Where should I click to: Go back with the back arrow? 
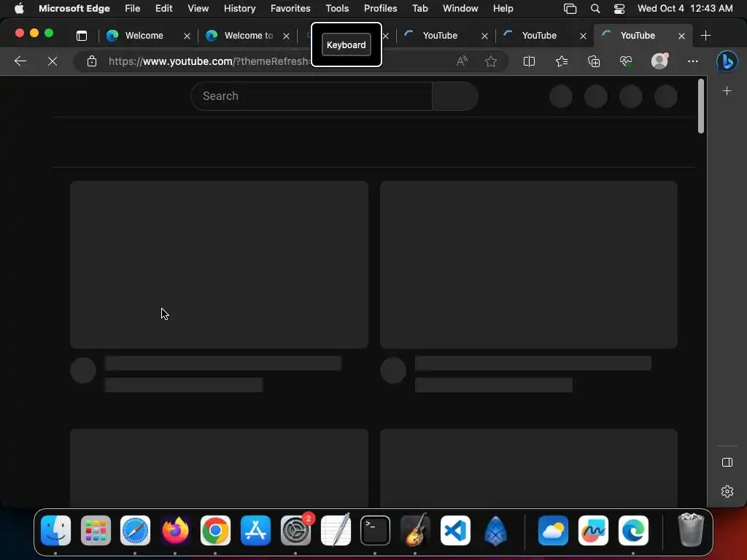20,61
